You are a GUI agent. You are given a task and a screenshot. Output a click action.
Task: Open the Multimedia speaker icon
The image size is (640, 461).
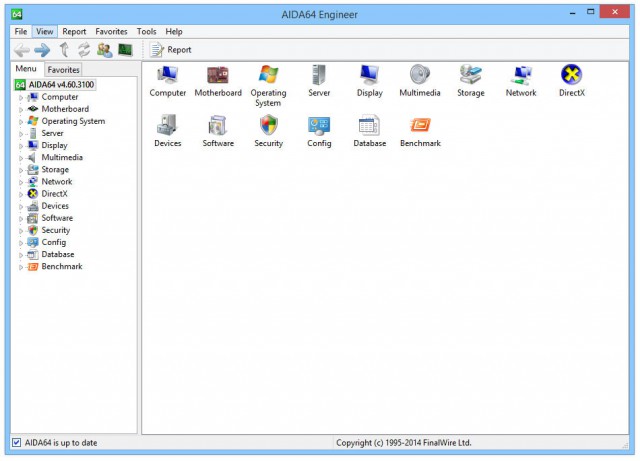(420, 75)
